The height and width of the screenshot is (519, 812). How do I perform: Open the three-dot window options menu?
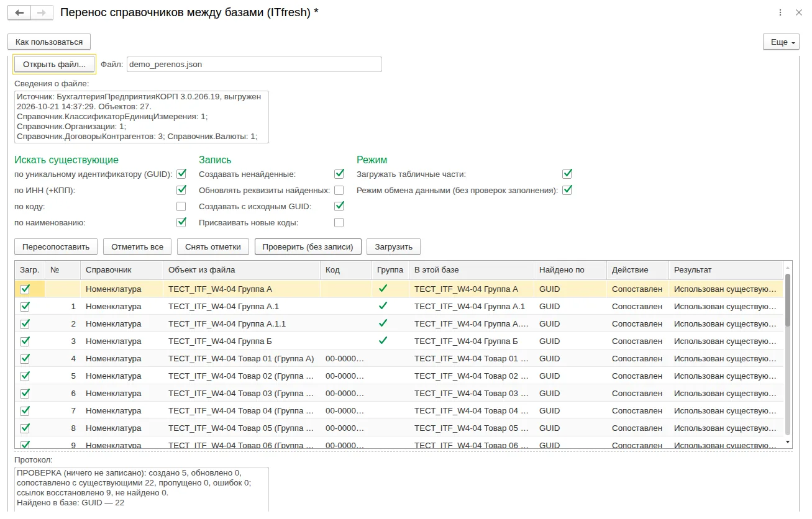pos(780,12)
